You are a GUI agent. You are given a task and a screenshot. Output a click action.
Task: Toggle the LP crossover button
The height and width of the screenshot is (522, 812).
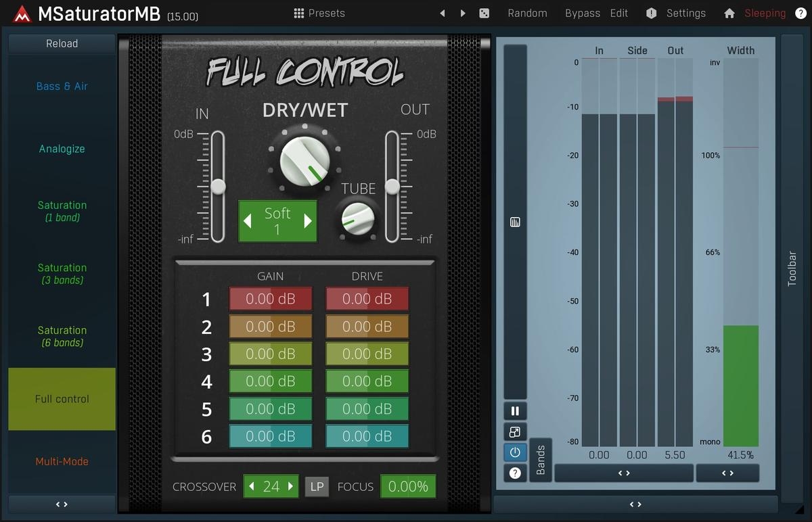point(317,487)
